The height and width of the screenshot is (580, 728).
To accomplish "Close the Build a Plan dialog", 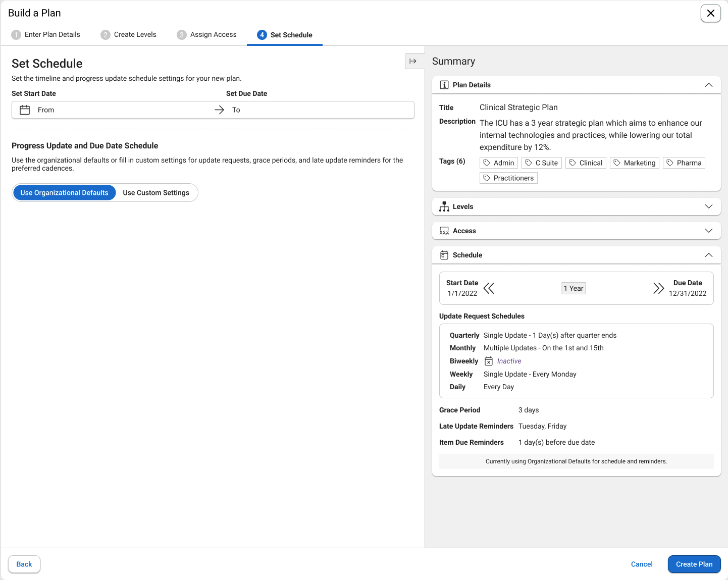I will 710,13.
